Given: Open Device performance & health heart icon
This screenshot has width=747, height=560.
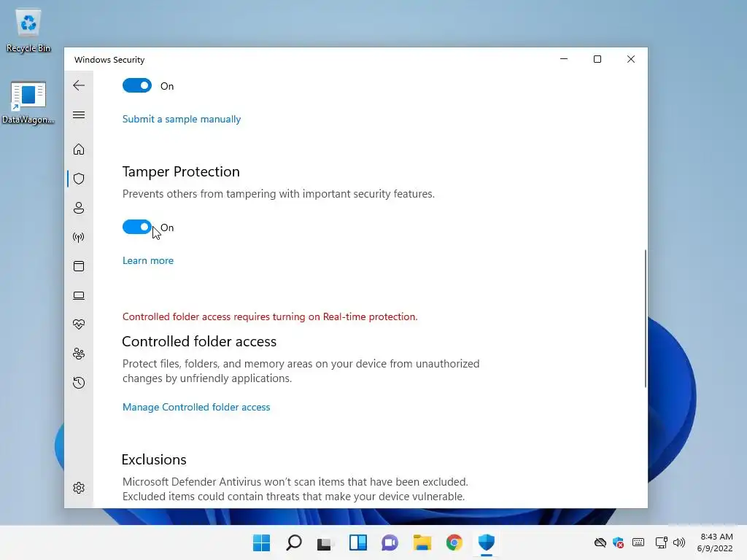Looking at the screenshot, I should [79, 324].
